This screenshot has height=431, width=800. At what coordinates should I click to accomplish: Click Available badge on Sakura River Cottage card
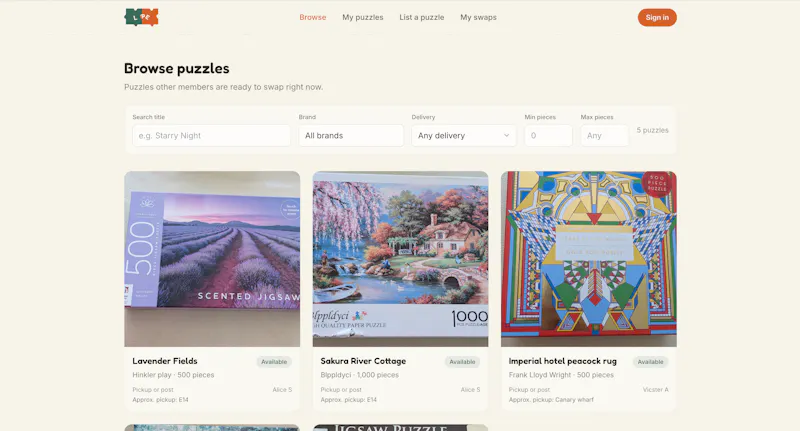point(462,362)
